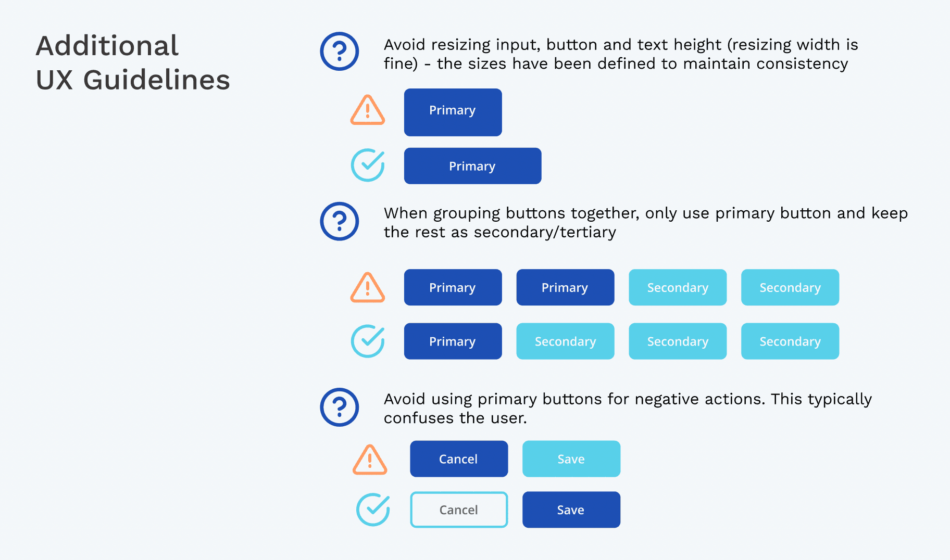
Task: Click warning triangle next to tall Primary button
Action: (x=368, y=111)
